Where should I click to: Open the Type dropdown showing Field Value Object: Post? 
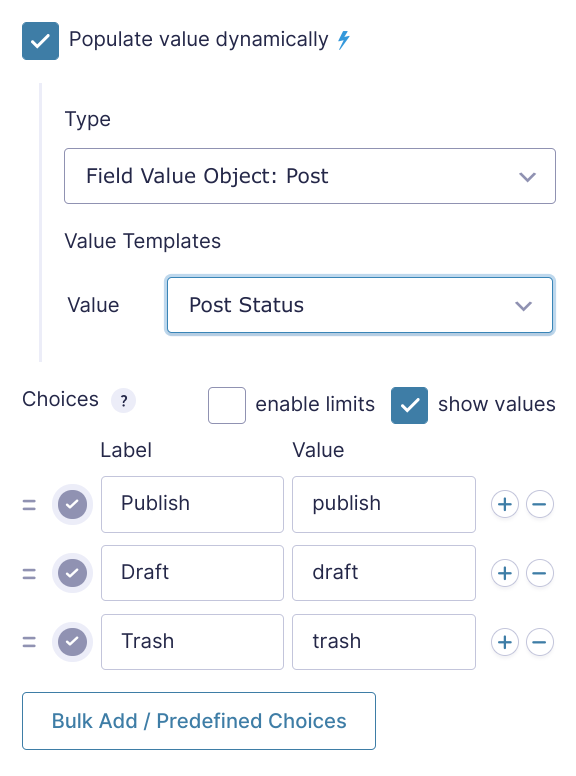tap(310, 176)
